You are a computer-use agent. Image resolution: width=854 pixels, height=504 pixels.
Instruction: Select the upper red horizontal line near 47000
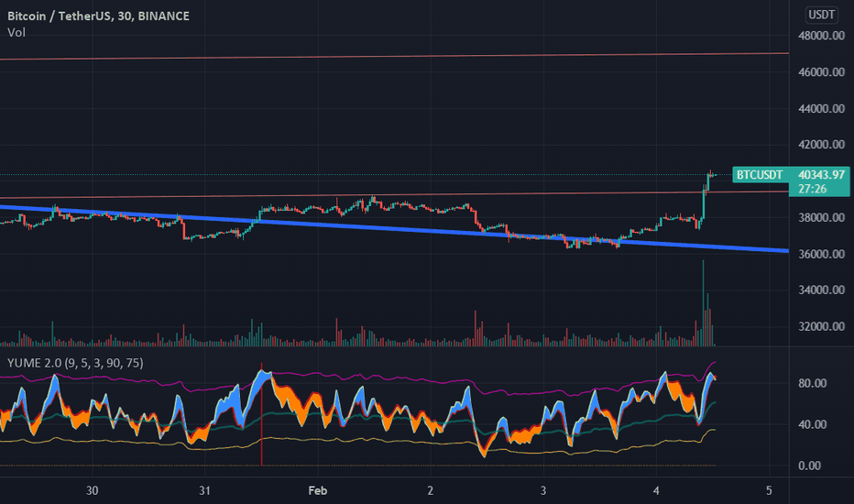click(x=394, y=56)
